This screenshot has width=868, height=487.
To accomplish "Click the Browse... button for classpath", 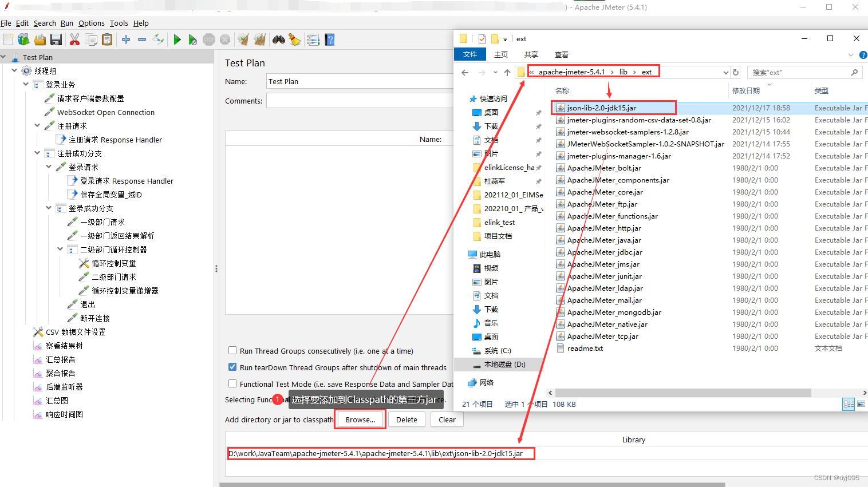I will 361,419.
